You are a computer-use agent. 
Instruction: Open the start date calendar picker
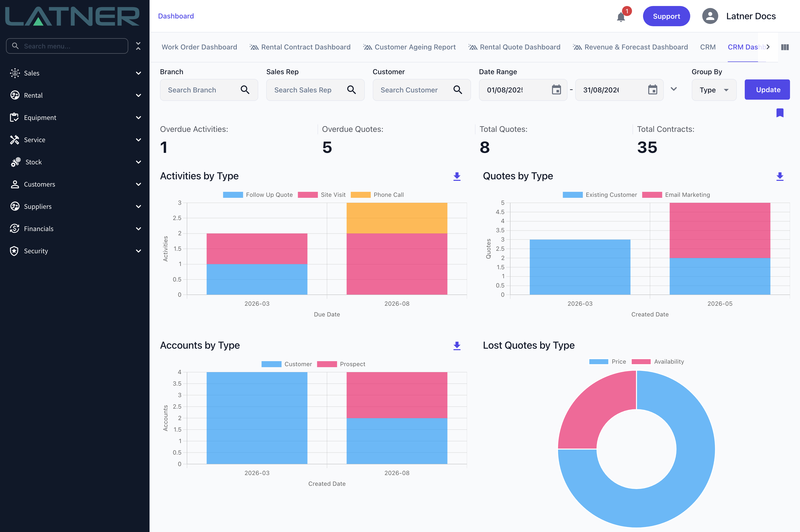[556, 90]
